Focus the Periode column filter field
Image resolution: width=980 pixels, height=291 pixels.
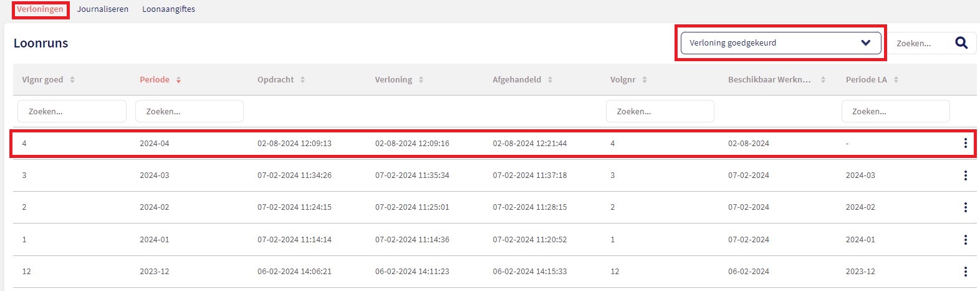[189, 111]
